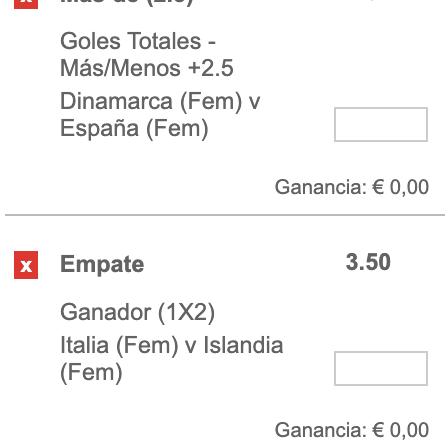Remove the Empate bet with red x

tap(26, 265)
